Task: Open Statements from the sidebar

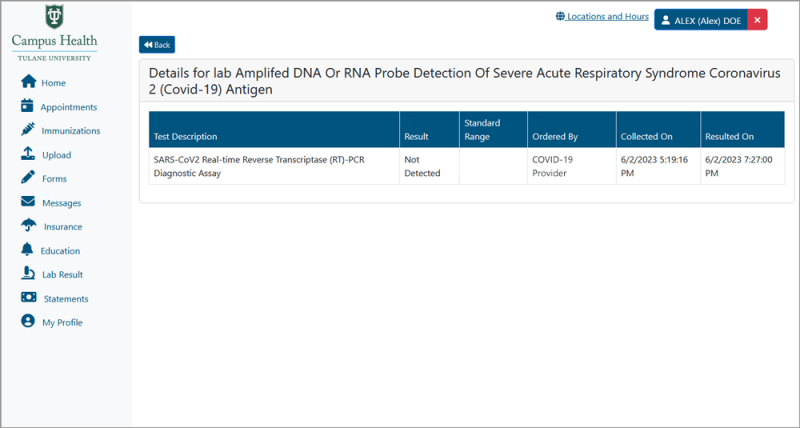Action: (66, 299)
